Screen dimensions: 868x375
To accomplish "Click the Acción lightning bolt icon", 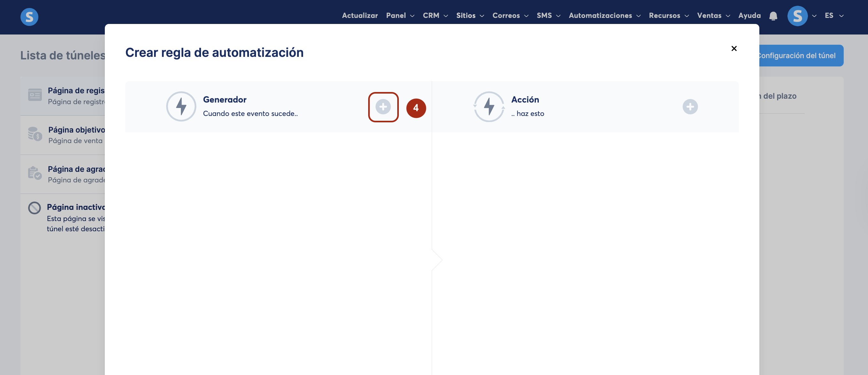I will (489, 106).
